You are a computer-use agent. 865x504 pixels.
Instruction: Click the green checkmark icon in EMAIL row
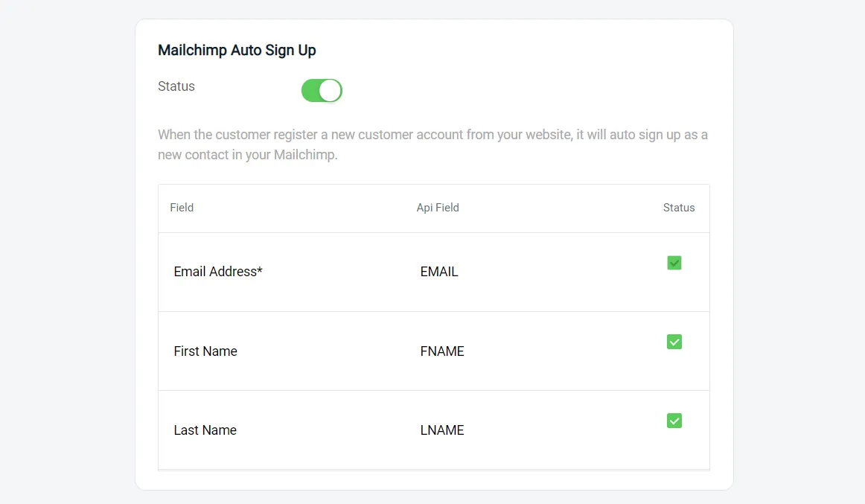tap(674, 263)
